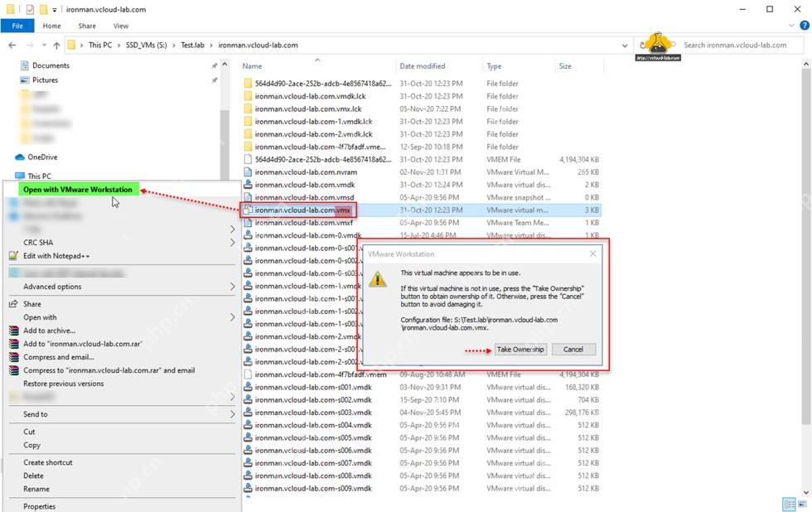
Task: Click the warning triangle icon in dialog
Action: coord(378,279)
